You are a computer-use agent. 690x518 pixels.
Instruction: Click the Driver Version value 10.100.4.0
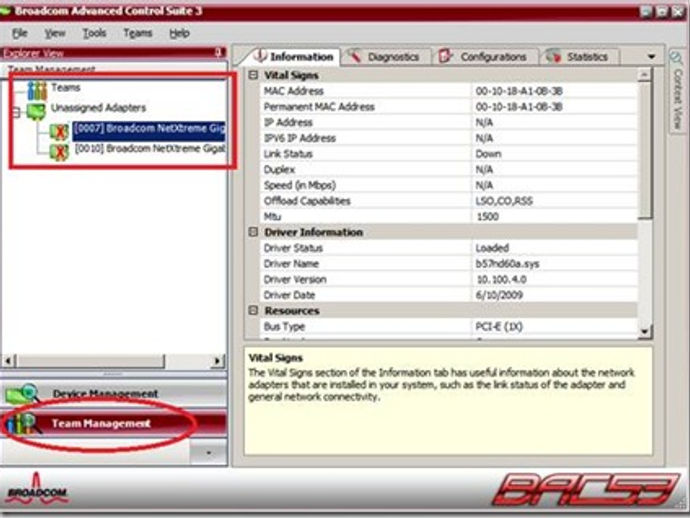[502, 279]
